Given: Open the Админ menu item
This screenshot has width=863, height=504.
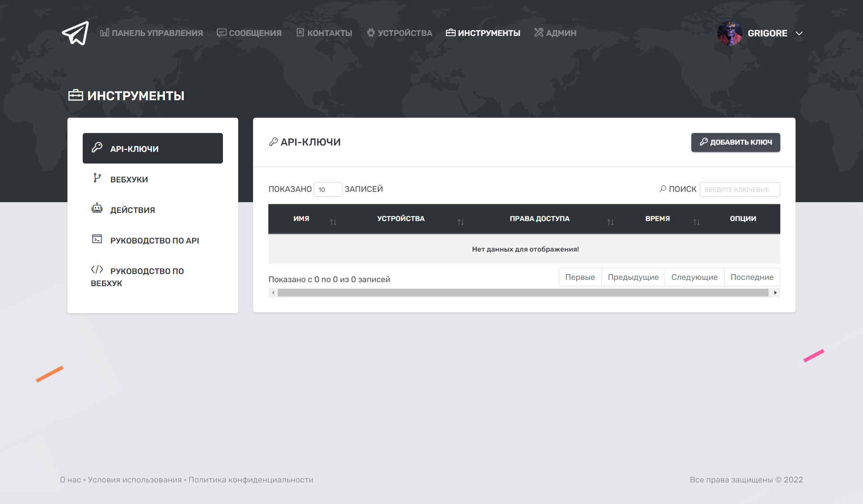Looking at the screenshot, I should 555,33.
